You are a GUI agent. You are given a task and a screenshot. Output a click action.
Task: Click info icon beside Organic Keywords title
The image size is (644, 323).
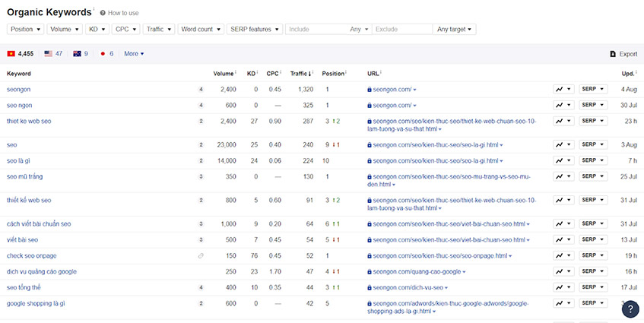pyautogui.click(x=94, y=9)
